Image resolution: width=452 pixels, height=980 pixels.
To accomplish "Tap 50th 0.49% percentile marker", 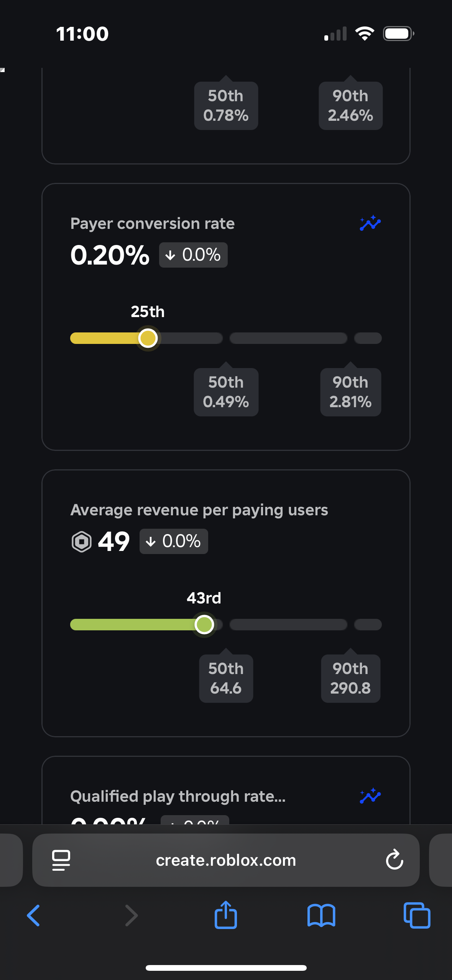I will [x=226, y=392].
